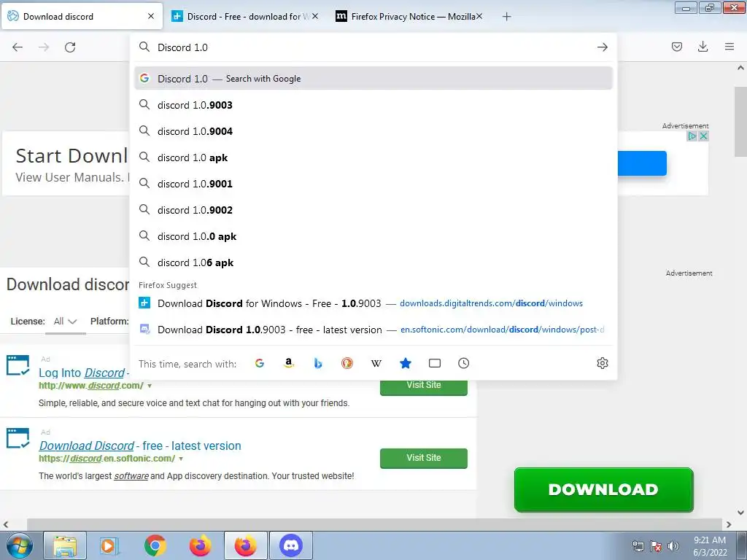The image size is (747, 560).
Task: Select Discord 1.0 Search with Google row
Action: click(373, 79)
